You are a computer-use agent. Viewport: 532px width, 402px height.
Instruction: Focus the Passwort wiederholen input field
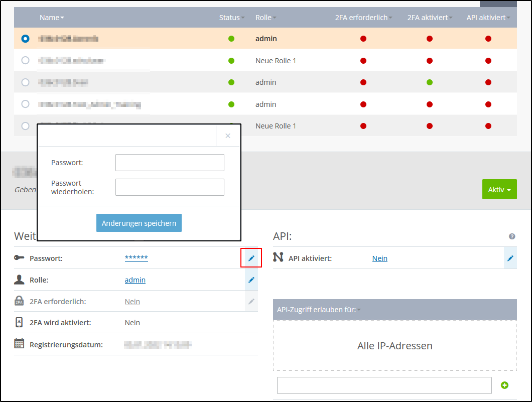[170, 187]
